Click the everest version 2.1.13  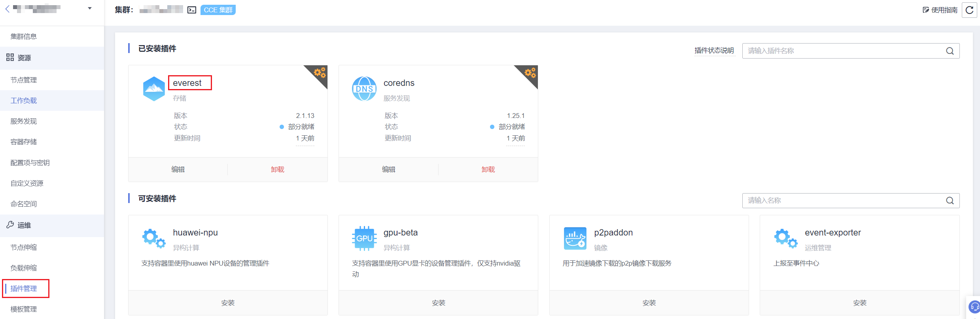tap(305, 116)
